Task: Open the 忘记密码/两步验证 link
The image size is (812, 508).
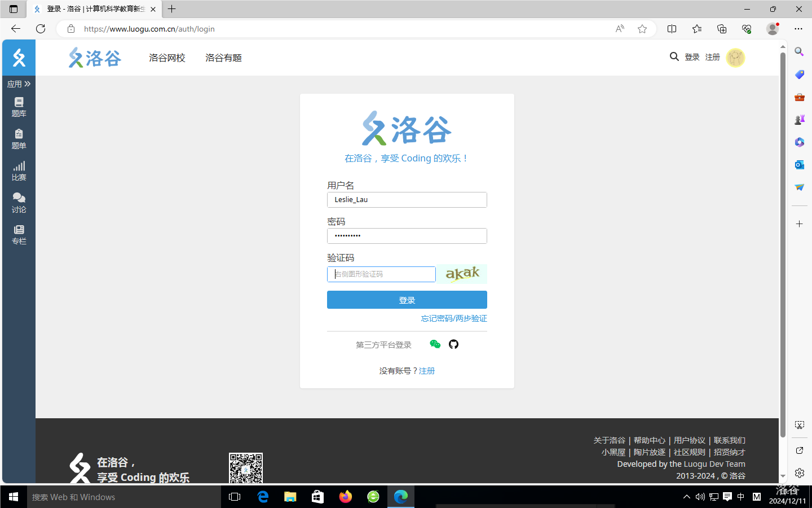Action: [453, 318]
